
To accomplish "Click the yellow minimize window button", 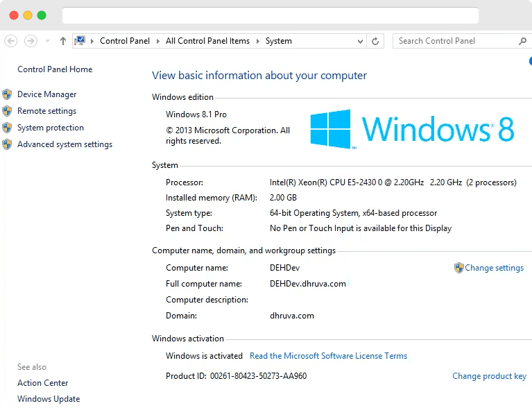I will [x=28, y=15].
